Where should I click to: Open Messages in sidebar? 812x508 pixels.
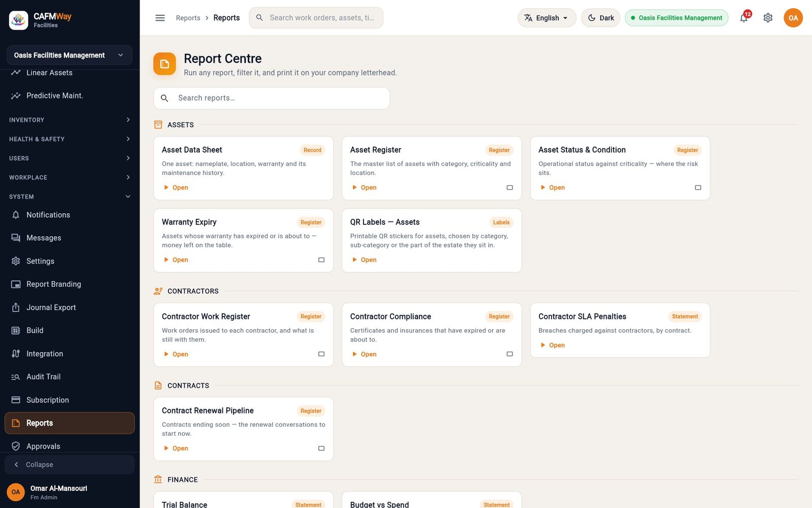click(x=70, y=238)
